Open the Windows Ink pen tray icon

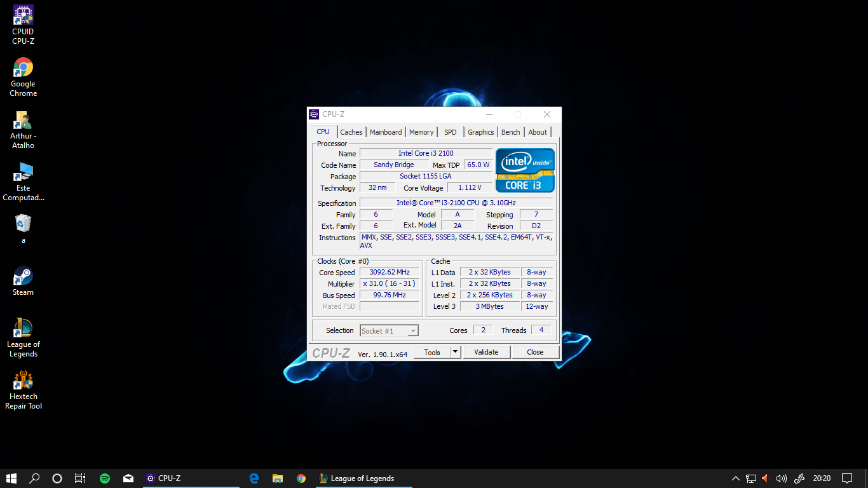(800, 478)
